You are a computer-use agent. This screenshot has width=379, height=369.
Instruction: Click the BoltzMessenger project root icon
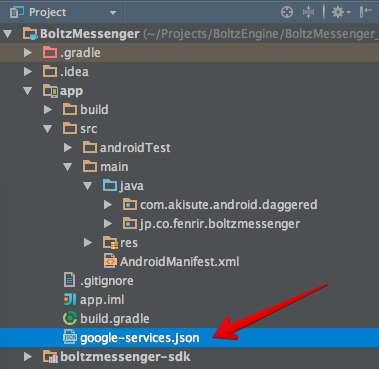coord(30,34)
